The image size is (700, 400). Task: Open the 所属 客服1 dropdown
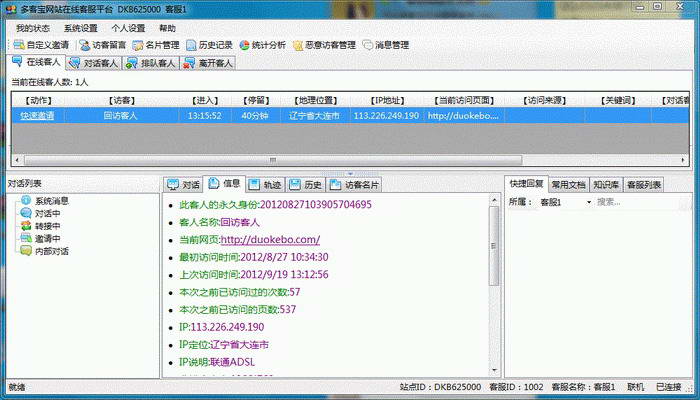pyautogui.click(x=565, y=202)
